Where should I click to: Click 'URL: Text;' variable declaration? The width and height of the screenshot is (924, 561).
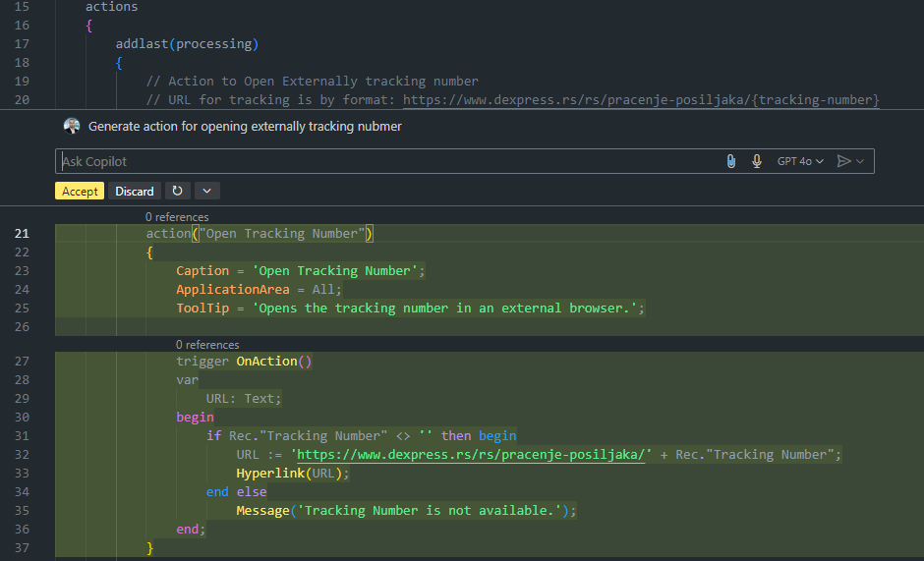(x=244, y=399)
